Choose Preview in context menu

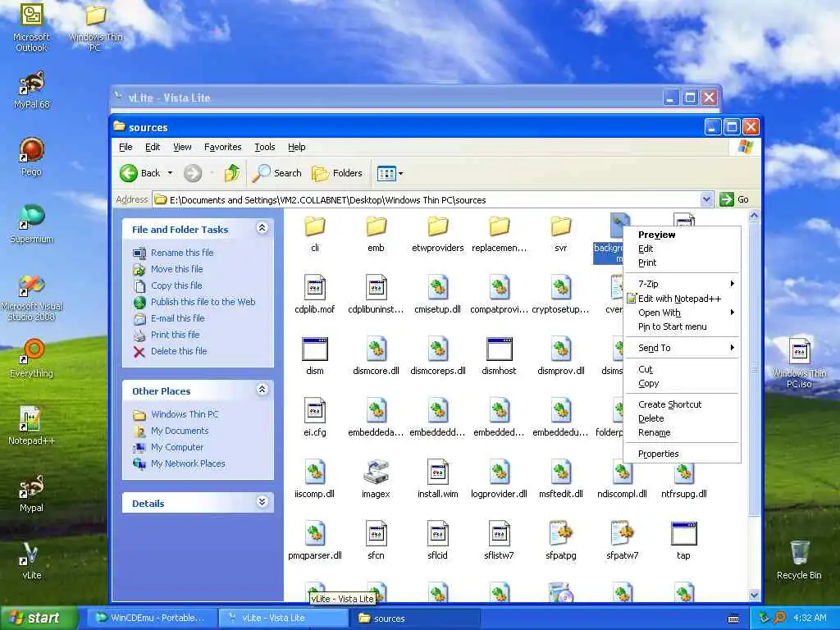pyautogui.click(x=682, y=235)
